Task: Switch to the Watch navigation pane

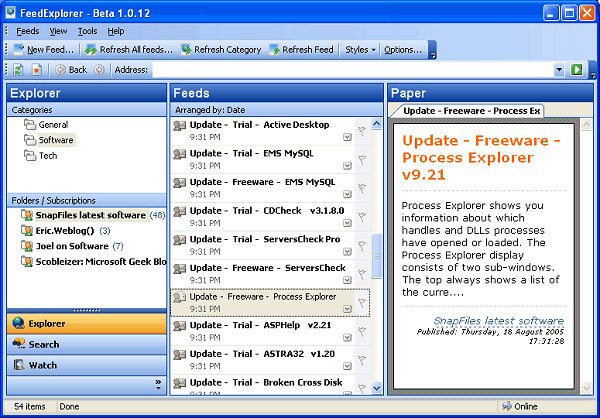Action: point(87,365)
